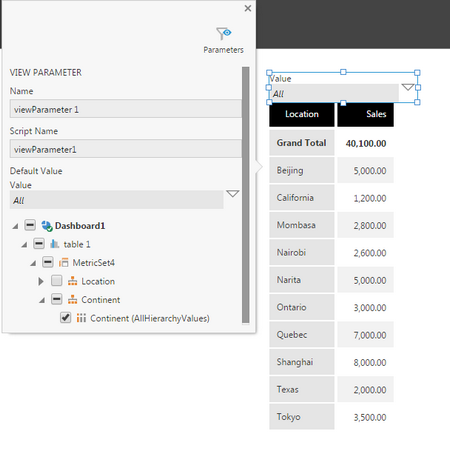Image resolution: width=450 pixels, height=460 pixels.
Task: Click the Dashboard1 pie chart icon
Action: (47, 226)
